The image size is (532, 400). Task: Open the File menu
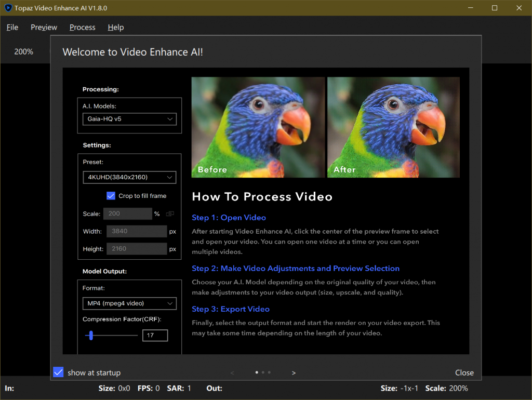pyautogui.click(x=12, y=27)
